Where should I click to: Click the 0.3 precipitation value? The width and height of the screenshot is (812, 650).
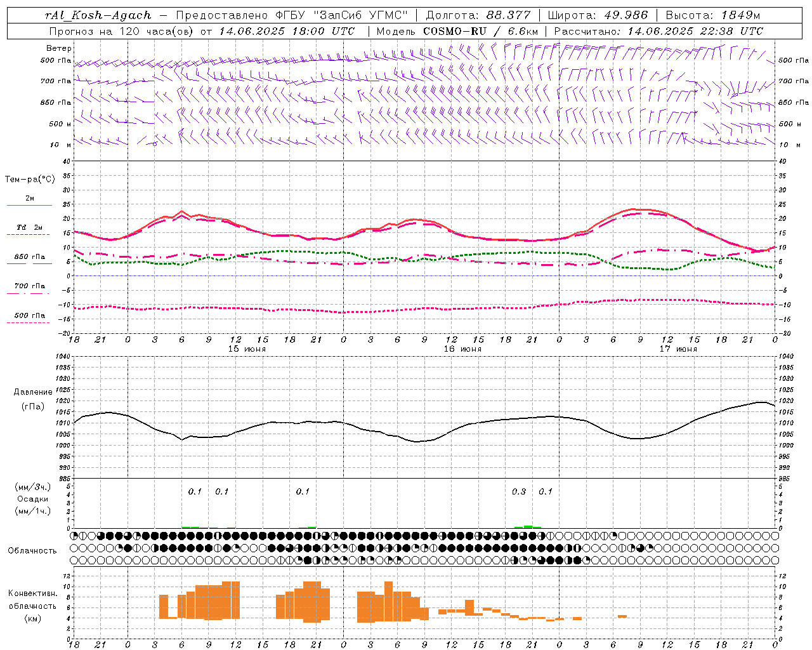519,492
